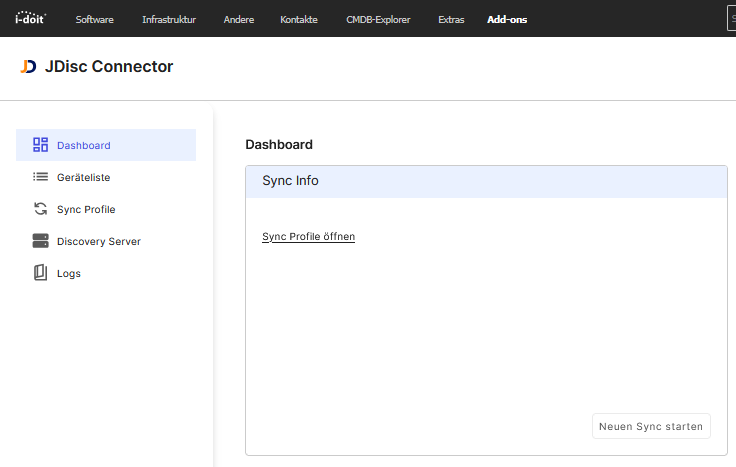Open the Andere menu
The height and width of the screenshot is (467, 736).
[238, 19]
